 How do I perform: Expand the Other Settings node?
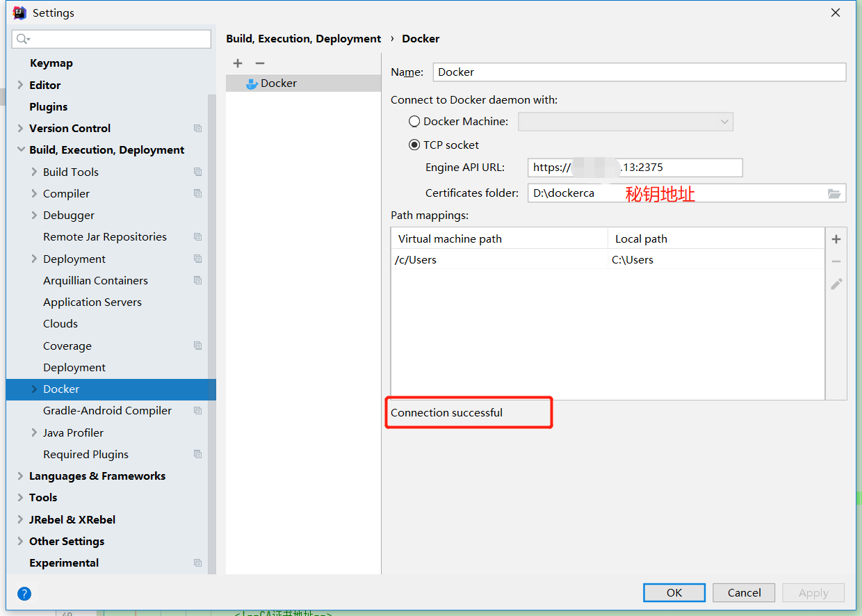[20, 542]
